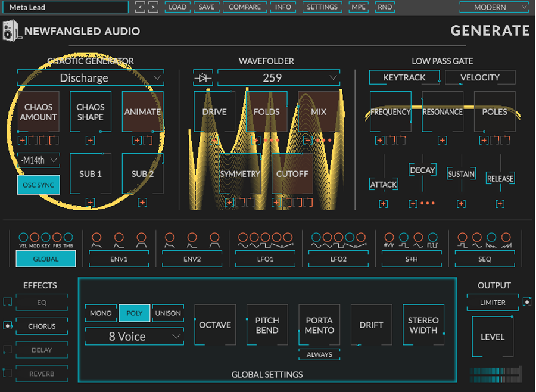Viewport: 536px width, 392px height.
Task: Click the Meta Lead preset name field
Action: point(66,7)
